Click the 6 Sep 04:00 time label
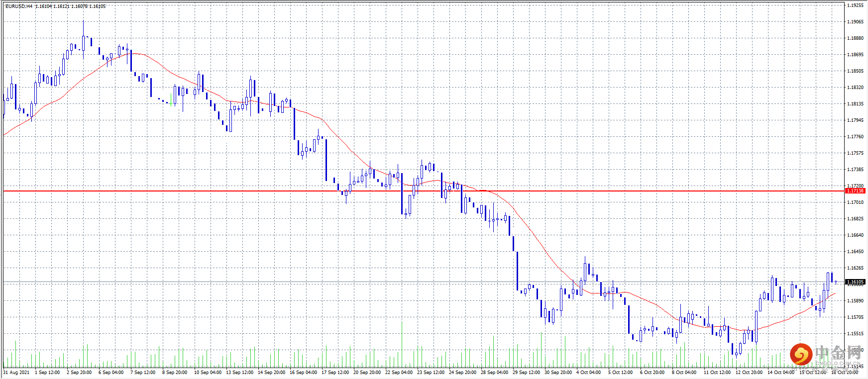 [111, 373]
